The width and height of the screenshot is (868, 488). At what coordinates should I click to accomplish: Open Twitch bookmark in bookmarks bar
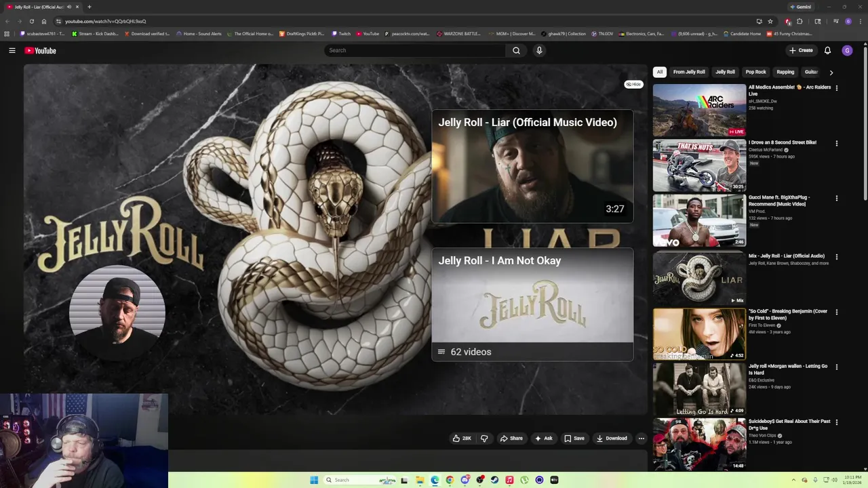click(341, 33)
